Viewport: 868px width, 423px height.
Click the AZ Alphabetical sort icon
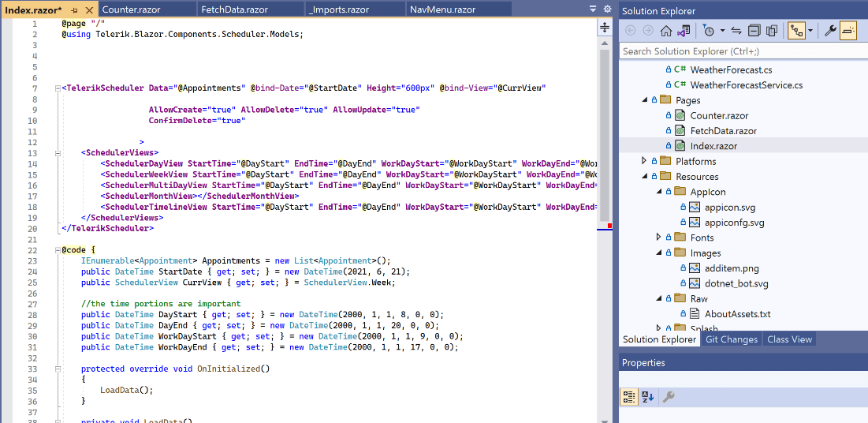tap(648, 396)
